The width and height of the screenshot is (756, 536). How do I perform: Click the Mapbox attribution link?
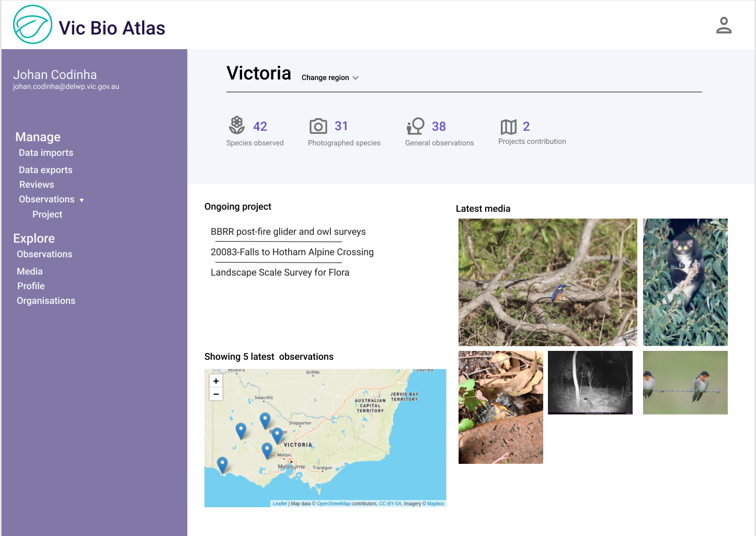(436, 504)
